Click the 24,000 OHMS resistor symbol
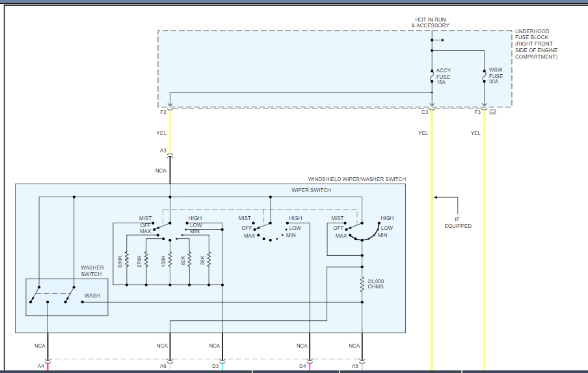Image resolution: width=588 pixels, height=373 pixels. pos(362,284)
